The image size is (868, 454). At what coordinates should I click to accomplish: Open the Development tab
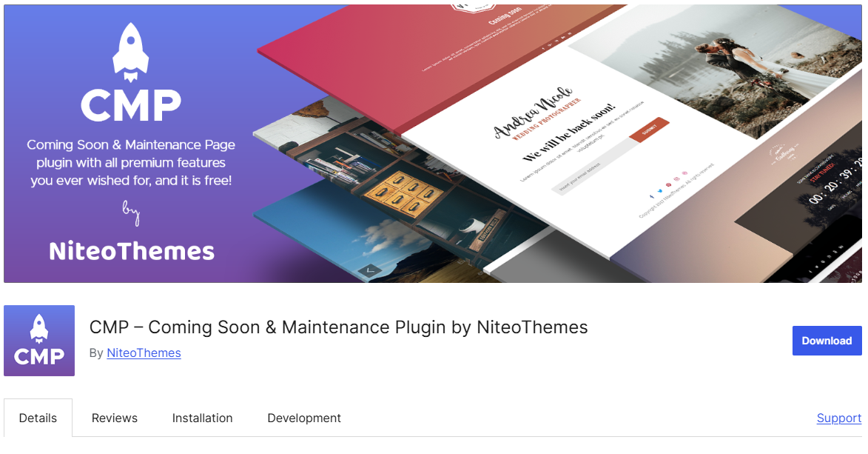pyautogui.click(x=304, y=418)
